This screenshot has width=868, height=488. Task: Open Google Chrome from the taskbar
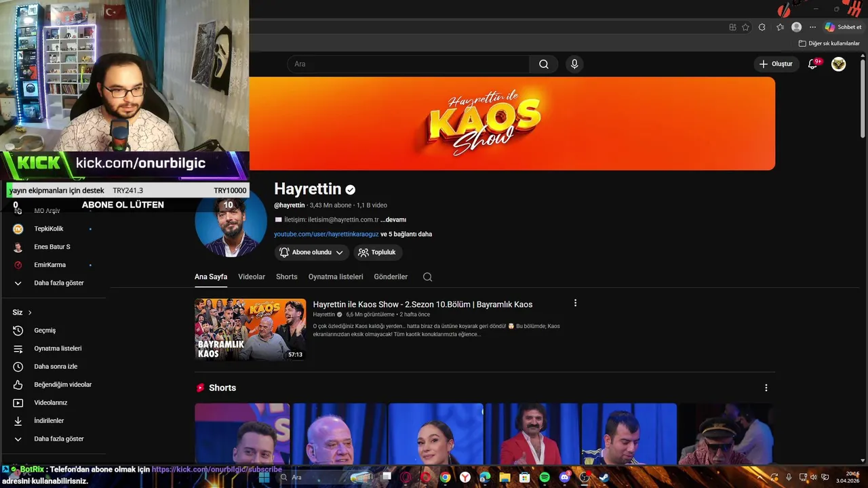tap(445, 477)
